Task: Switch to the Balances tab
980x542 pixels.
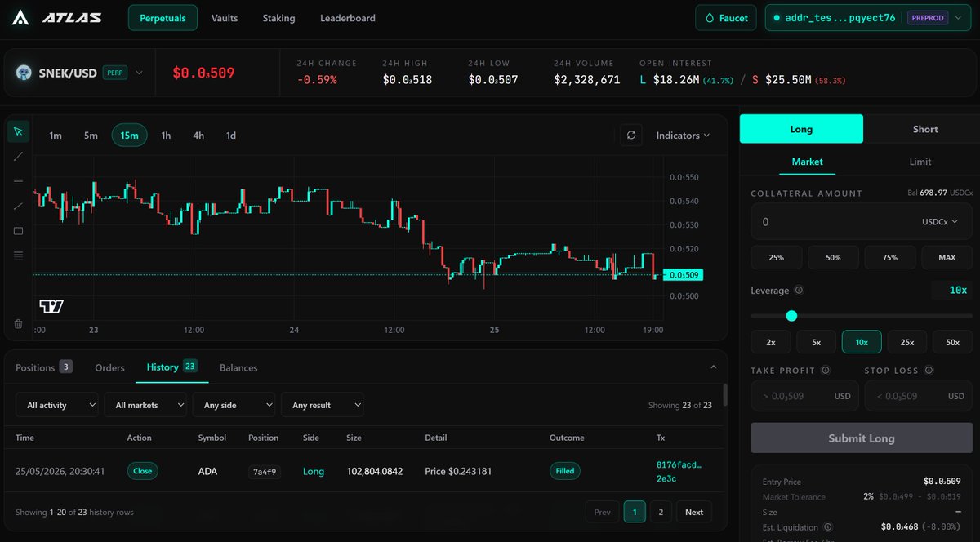Action: point(238,367)
